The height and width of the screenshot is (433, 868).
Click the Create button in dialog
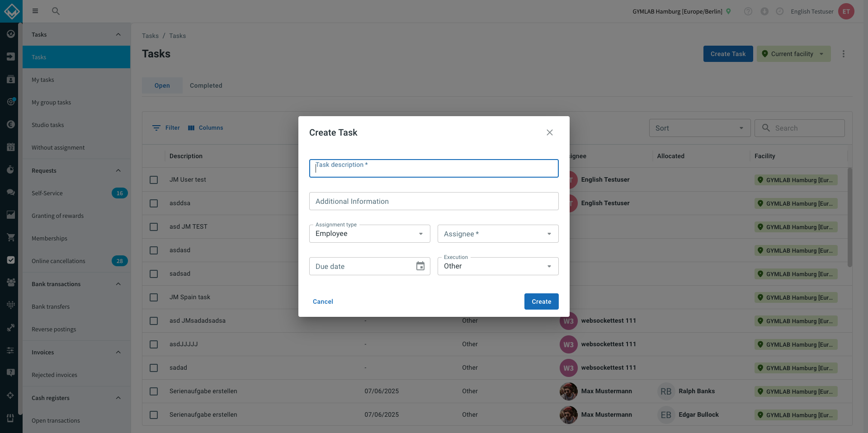(542, 301)
